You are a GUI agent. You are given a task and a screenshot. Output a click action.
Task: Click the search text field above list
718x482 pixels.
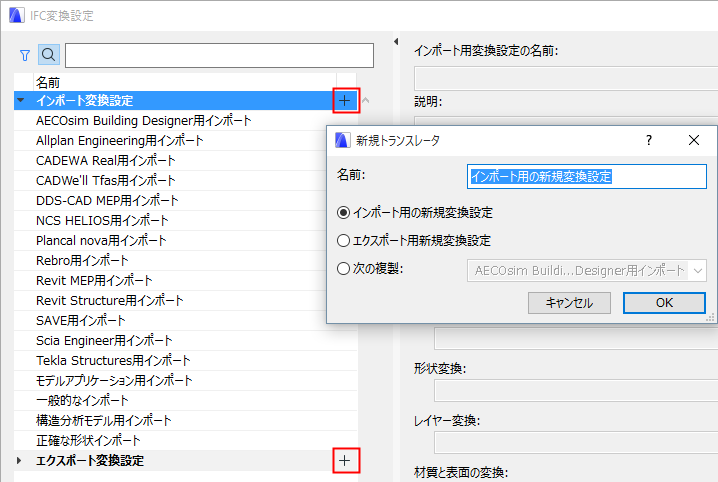[219, 55]
